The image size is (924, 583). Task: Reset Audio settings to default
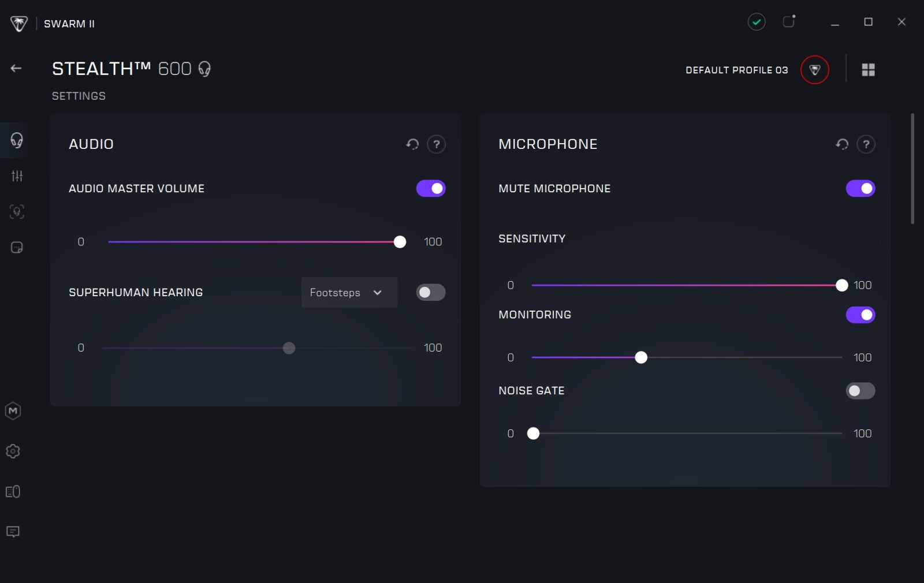412,144
